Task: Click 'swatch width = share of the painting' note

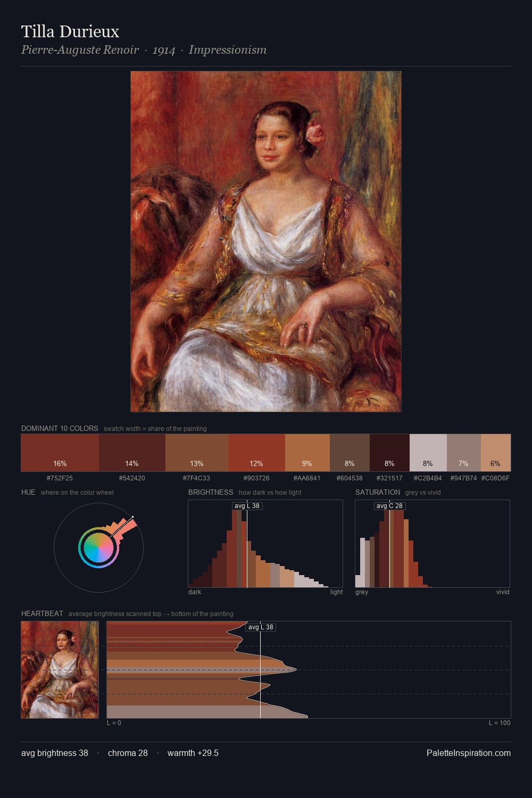Action: [x=155, y=429]
